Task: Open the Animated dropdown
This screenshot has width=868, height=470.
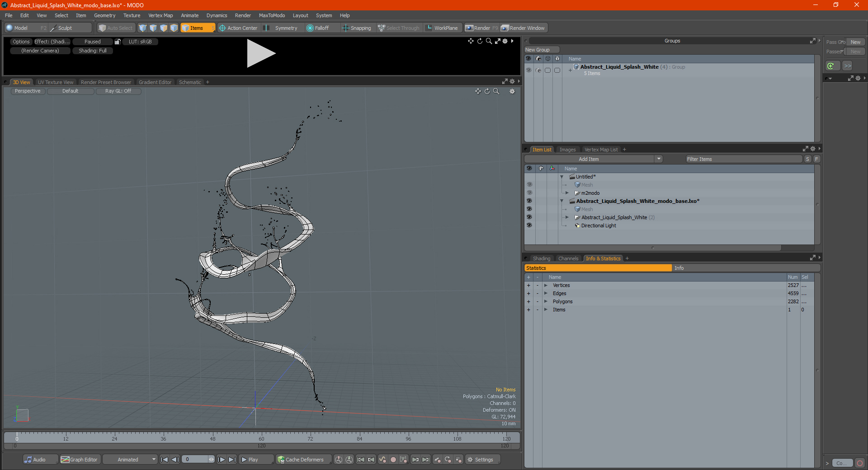Action: coord(130,460)
